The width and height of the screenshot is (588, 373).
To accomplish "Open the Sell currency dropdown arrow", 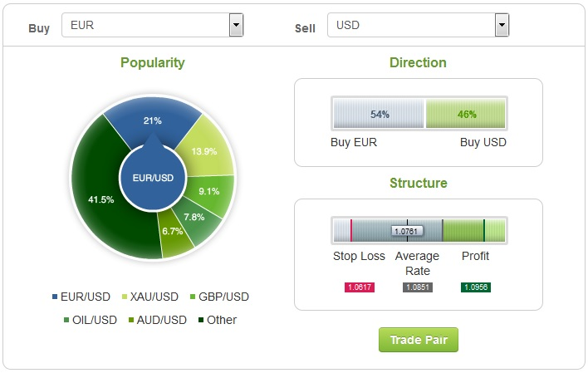I will (x=502, y=25).
